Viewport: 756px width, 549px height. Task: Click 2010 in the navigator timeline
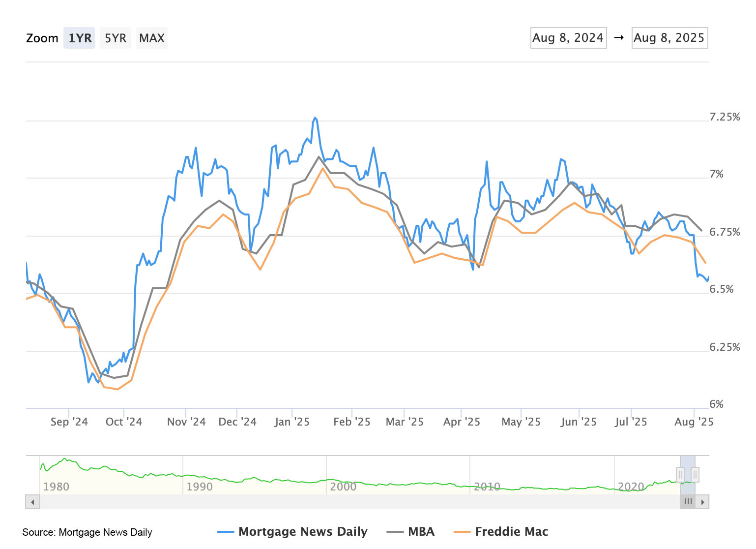pos(487,487)
